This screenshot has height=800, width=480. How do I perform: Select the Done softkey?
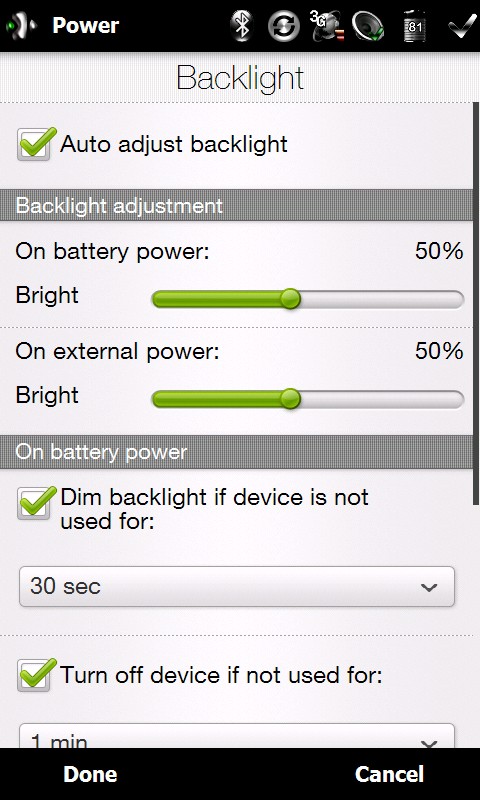pos(90,774)
